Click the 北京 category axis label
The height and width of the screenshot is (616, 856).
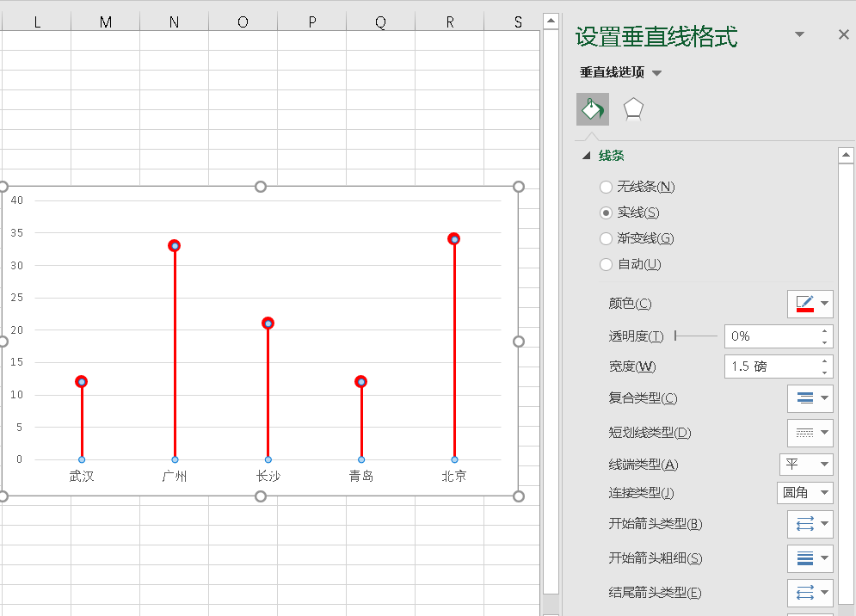454,477
